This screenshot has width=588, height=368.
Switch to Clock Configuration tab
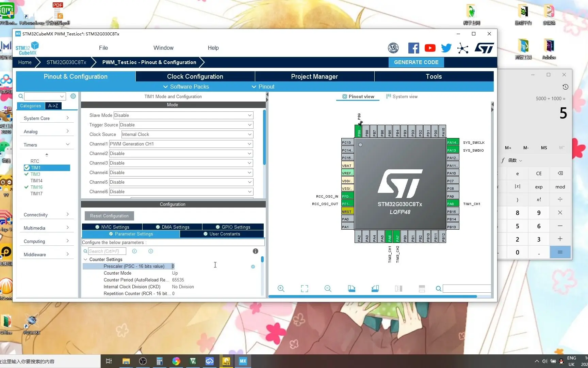click(195, 76)
